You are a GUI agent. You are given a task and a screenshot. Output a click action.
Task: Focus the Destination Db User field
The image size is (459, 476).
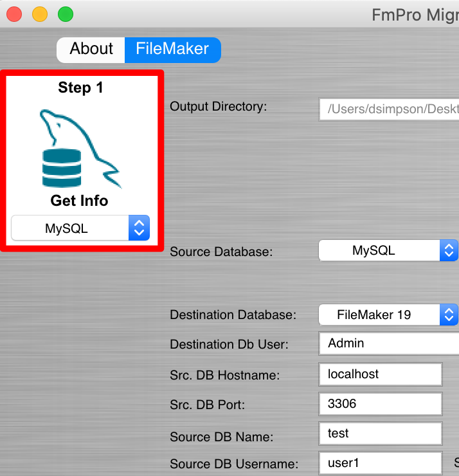point(389,343)
